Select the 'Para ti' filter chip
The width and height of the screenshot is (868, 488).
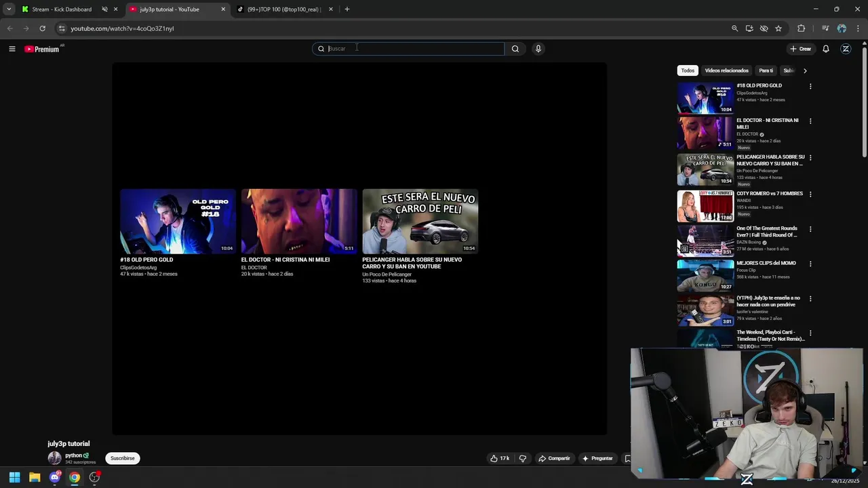pyautogui.click(x=766, y=70)
